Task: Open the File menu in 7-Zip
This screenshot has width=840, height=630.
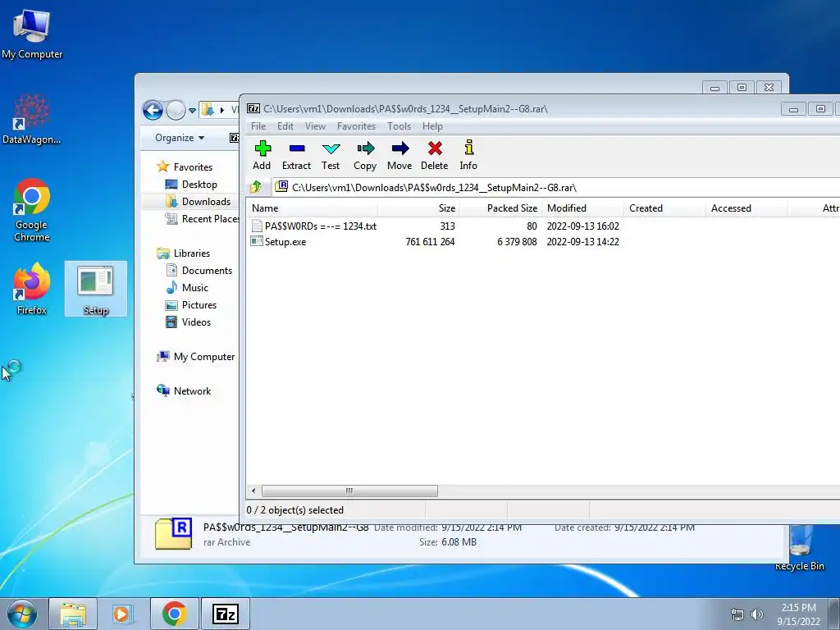Action: pyautogui.click(x=258, y=126)
